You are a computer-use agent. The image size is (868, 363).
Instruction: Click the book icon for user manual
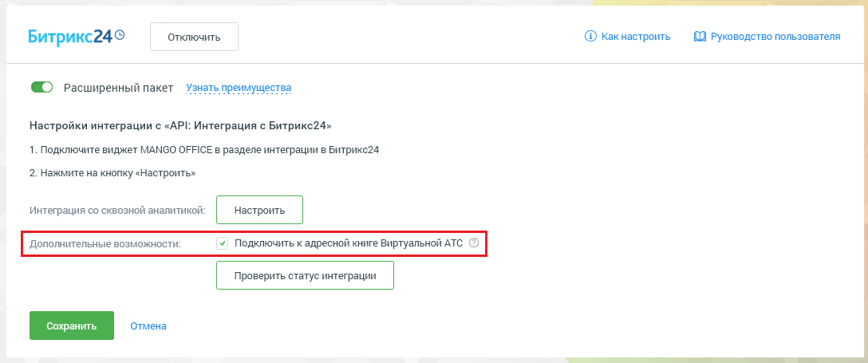[700, 37]
